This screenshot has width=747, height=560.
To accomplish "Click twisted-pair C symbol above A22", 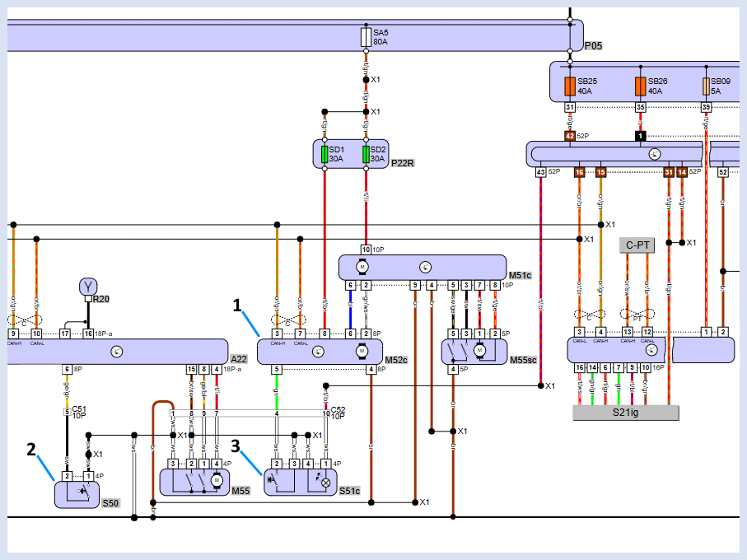I will point(25,320).
